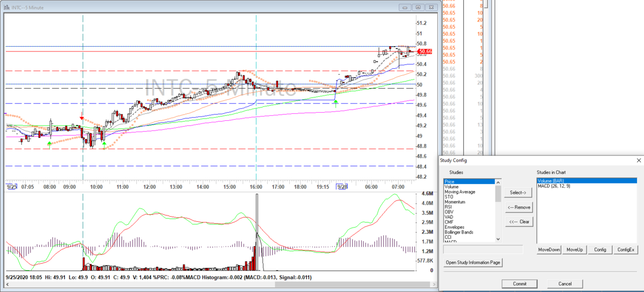Click the green buy arrow near 08:00
The image size is (644, 292).
coord(49,144)
